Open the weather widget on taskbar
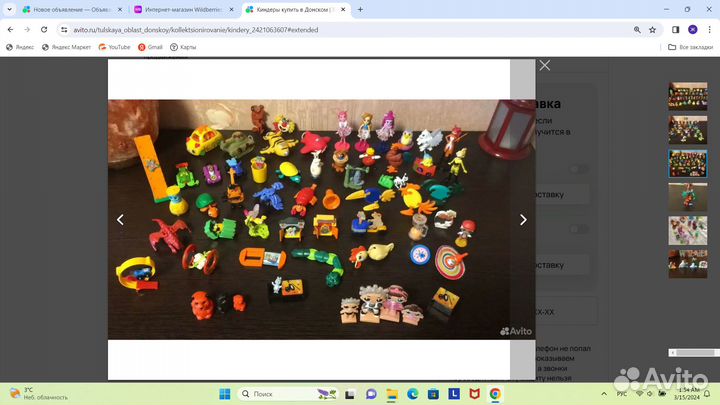The width and height of the screenshot is (720, 405). tap(39, 394)
